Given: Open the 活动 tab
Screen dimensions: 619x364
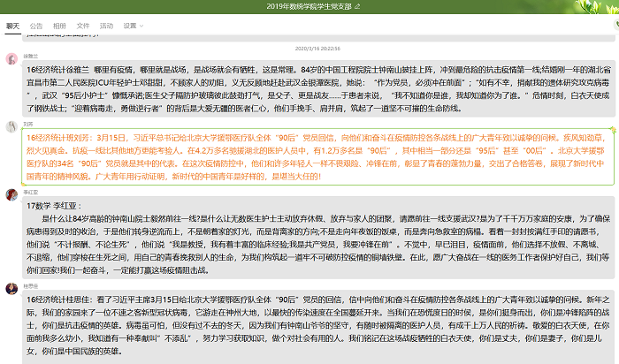Looking at the screenshot, I should click(106, 27).
